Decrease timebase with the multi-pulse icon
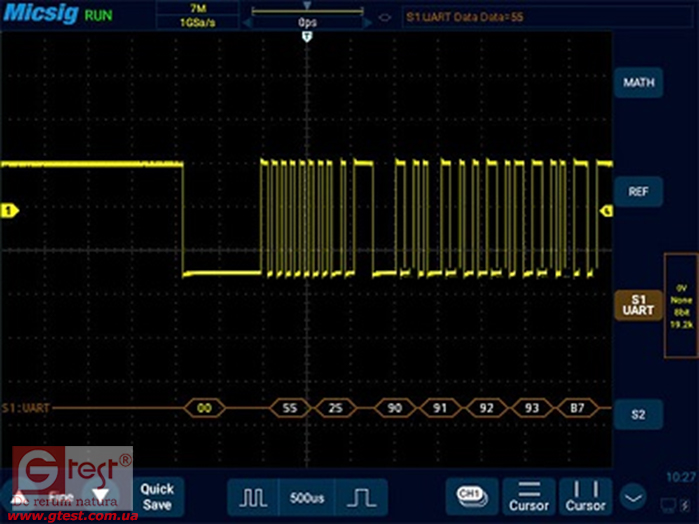This screenshot has height=524, width=699. click(253, 497)
